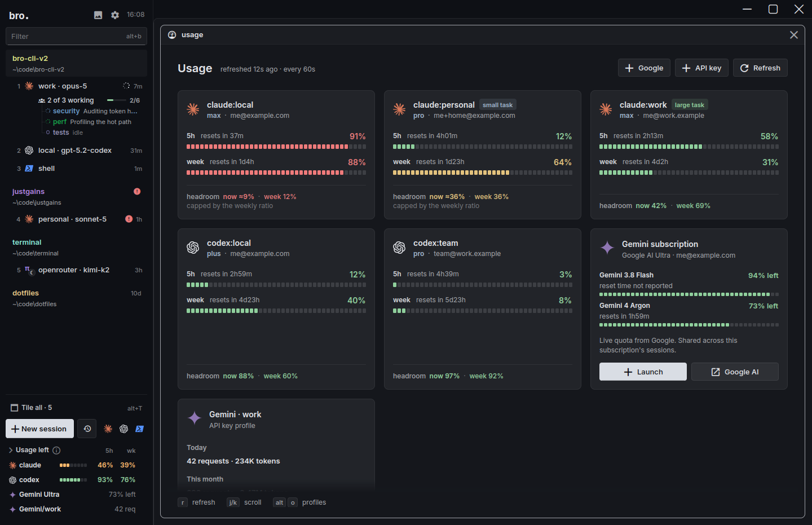Image resolution: width=812 pixels, height=525 pixels.
Task: Select the terminal project
Action: tap(76, 248)
